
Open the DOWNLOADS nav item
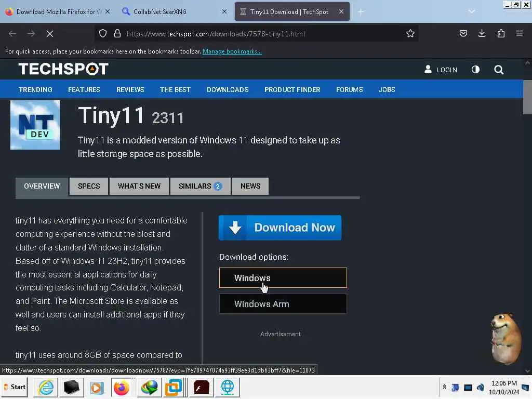tap(228, 89)
